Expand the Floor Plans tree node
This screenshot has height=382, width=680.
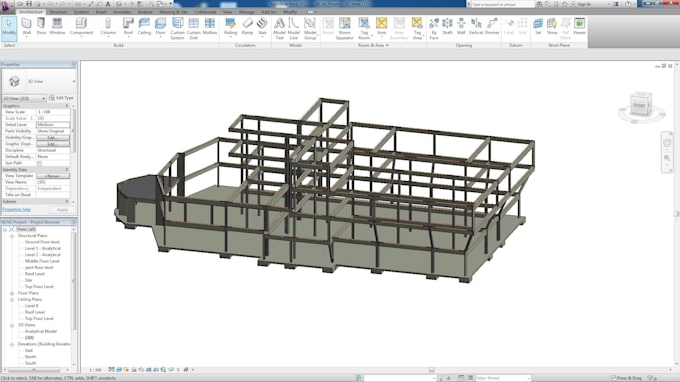click(x=12, y=293)
